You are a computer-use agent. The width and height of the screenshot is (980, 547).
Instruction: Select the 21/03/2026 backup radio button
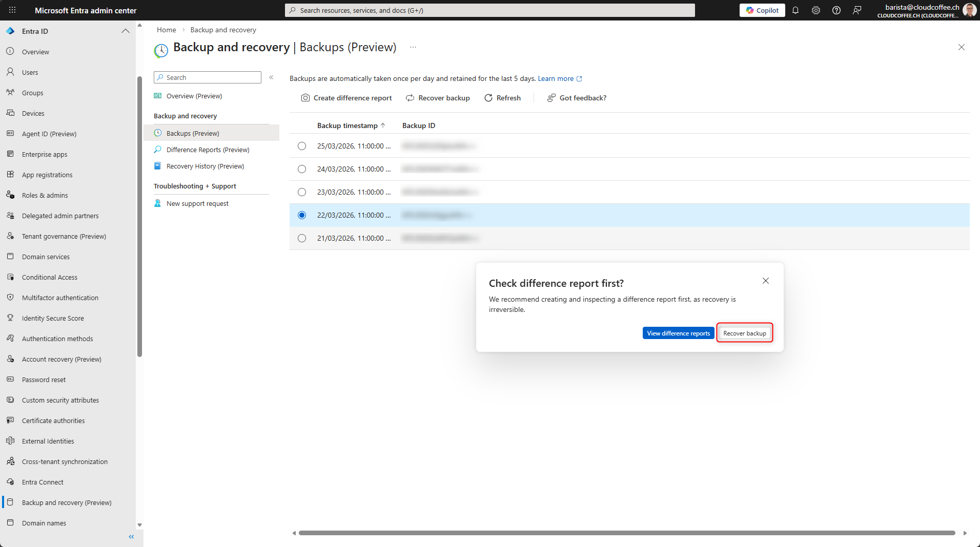[302, 238]
